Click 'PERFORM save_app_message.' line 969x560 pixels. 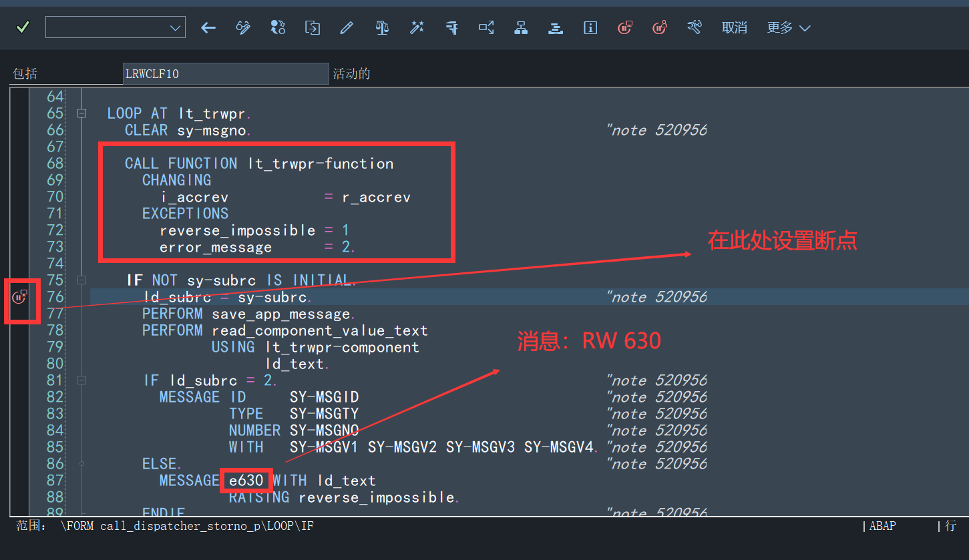(x=248, y=314)
